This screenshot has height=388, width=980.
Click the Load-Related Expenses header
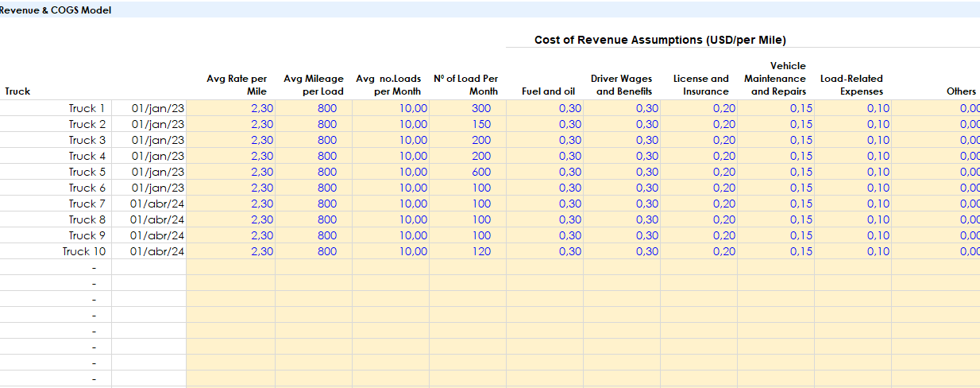[851, 85]
